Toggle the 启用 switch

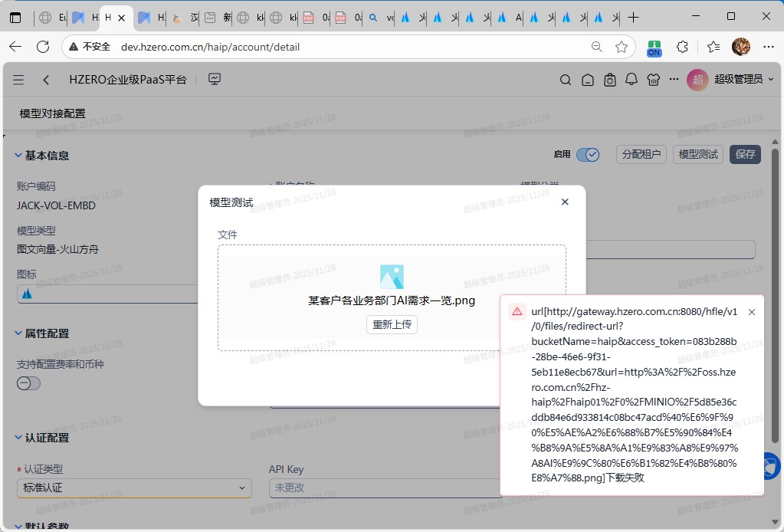pos(588,155)
